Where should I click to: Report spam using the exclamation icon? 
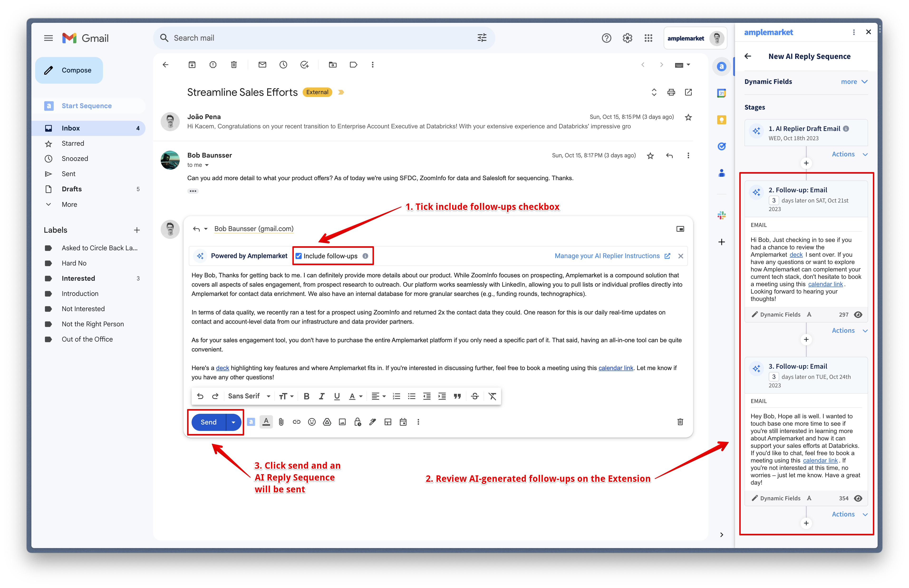[x=213, y=65]
